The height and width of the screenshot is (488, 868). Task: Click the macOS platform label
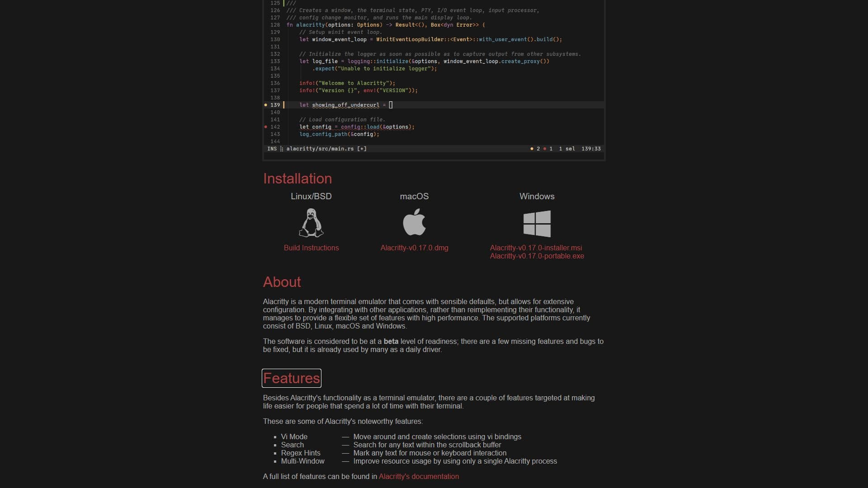(414, 196)
